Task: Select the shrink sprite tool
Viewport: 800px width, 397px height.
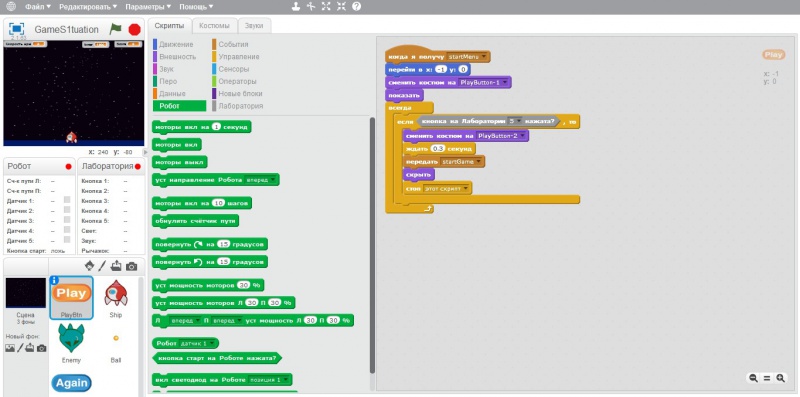Action: click(x=341, y=7)
